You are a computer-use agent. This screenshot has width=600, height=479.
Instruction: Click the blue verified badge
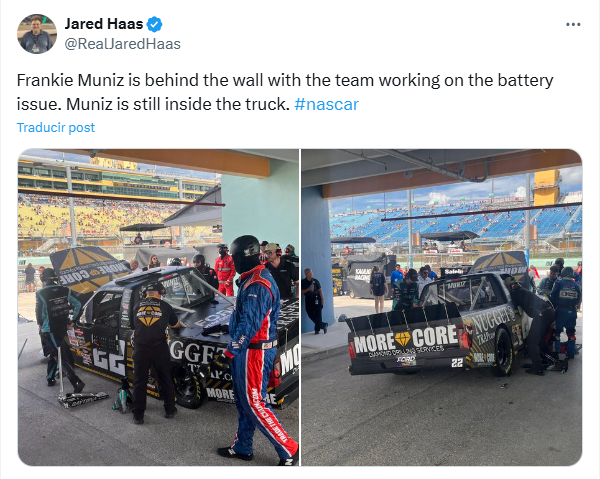[155, 24]
